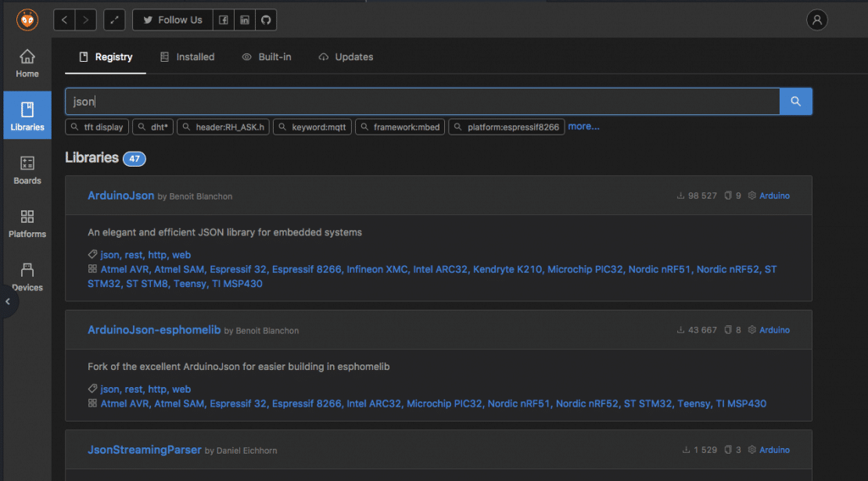The image size is (868, 481).
Task: Select Libraries in the sidebar
Action: click(x=27, y=115)
